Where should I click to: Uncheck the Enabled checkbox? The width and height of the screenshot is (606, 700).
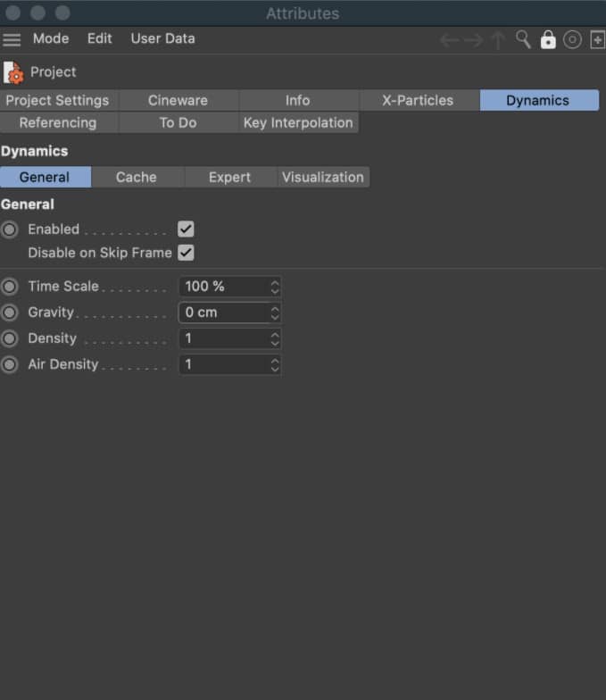(x=186, y=229)
